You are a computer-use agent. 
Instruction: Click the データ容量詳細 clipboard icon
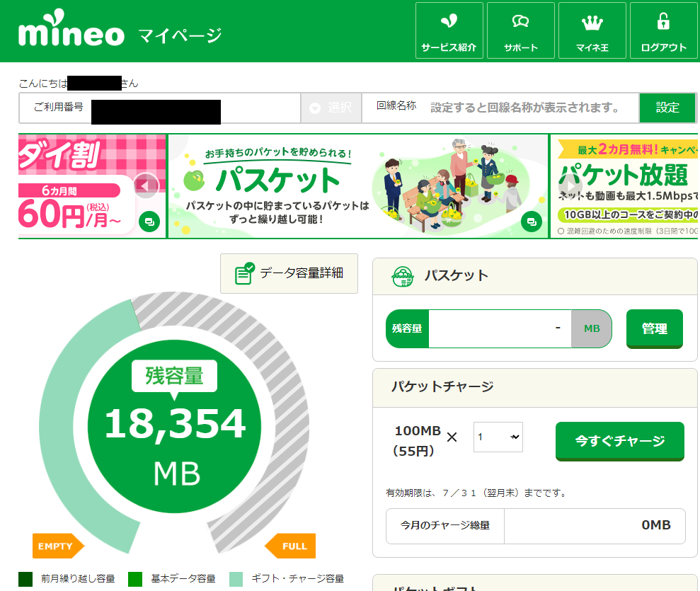tap(245, 273)
